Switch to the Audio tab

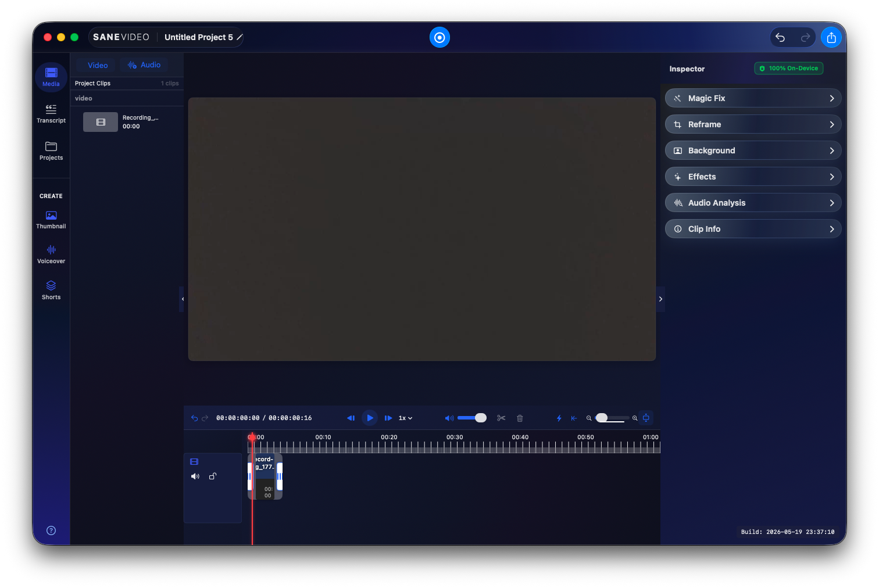(144, 65)
